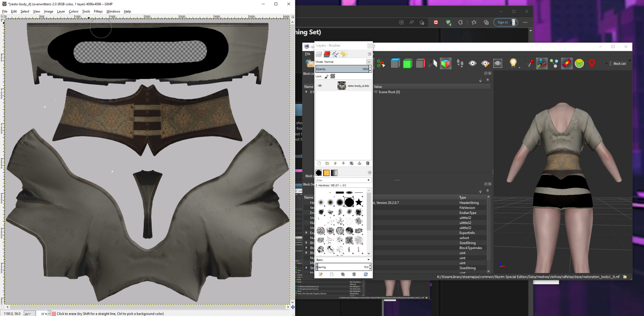Open the Layers dock configuration menu

pyautogui.click(x=370, y=54)
